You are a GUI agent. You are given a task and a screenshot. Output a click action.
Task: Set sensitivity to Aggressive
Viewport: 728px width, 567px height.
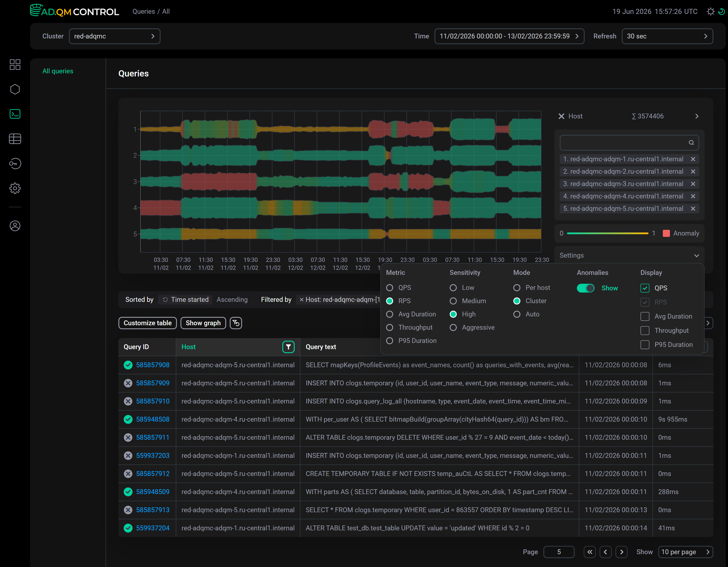453,327
